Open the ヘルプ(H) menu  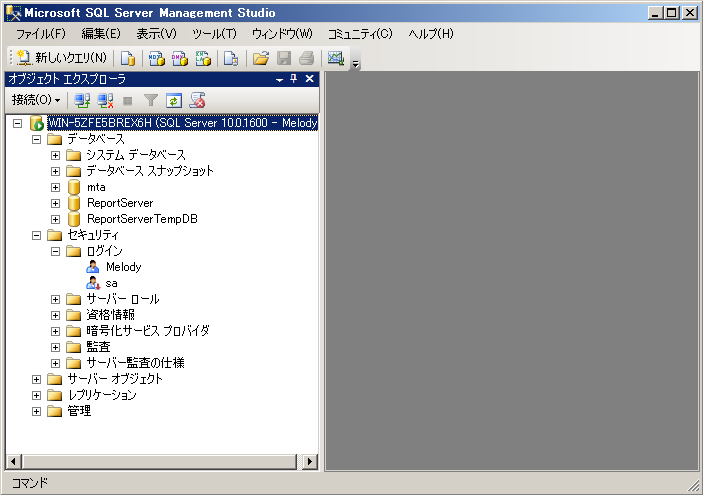click(431, 34)
